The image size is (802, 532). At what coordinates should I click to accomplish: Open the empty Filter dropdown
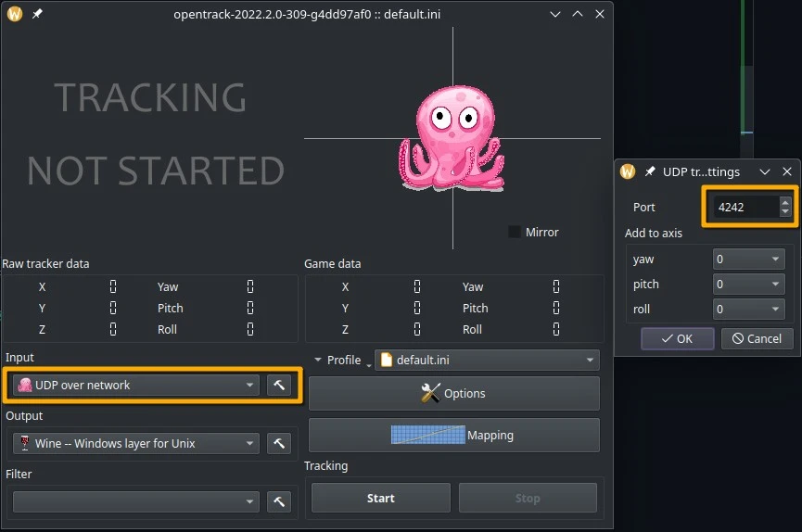point(135,501)
